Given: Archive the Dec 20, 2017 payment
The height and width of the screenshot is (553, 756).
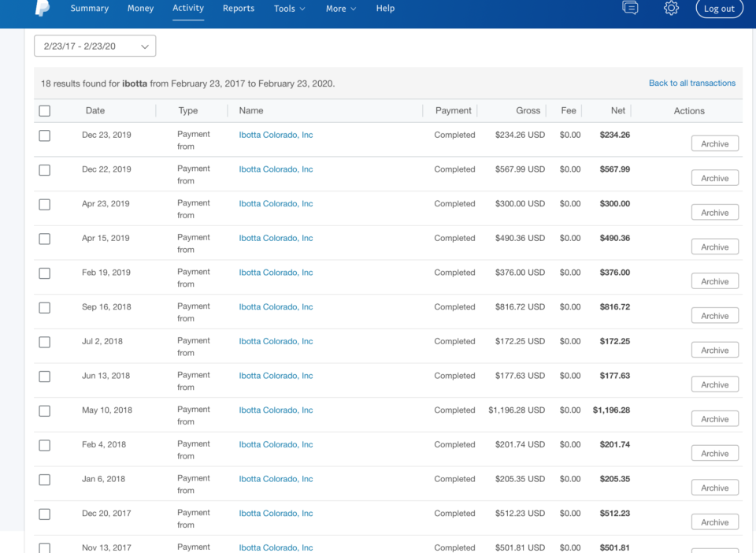Looking at the screenshot, I should (714, 522).
